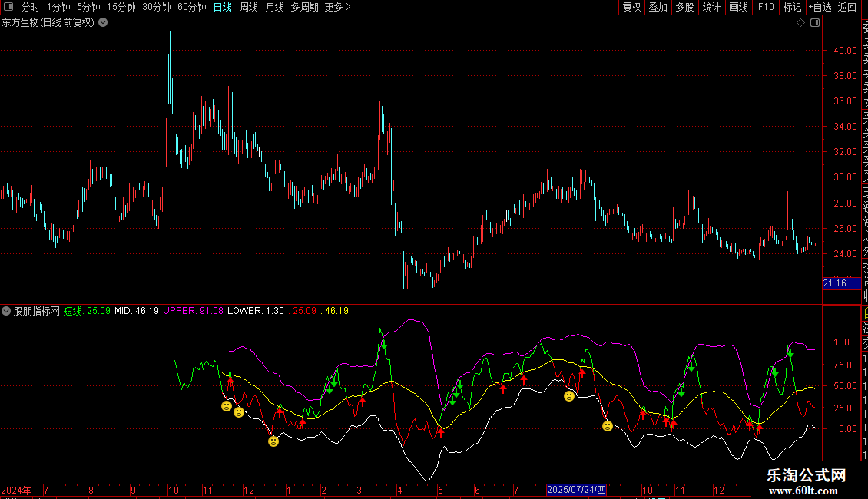The image size is (868, 499).
Task: Open the 统计 statistics button
Action: pyautogui.click(x=711, y=7)
